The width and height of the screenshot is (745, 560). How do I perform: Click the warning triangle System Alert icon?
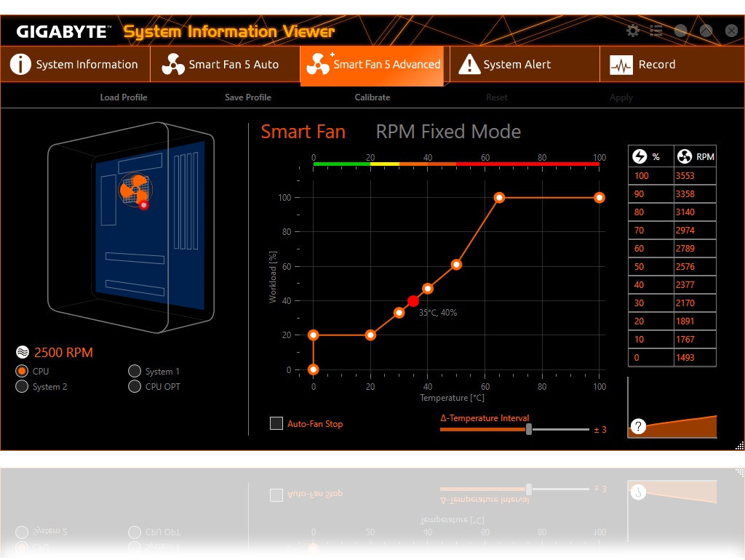(x=469, y=65)
